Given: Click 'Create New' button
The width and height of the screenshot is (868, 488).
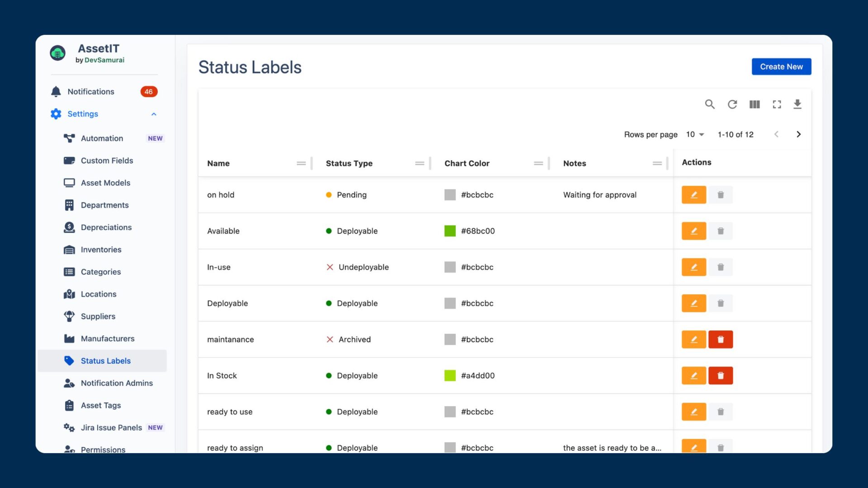Looking at the screenshot, I should 782,66.
